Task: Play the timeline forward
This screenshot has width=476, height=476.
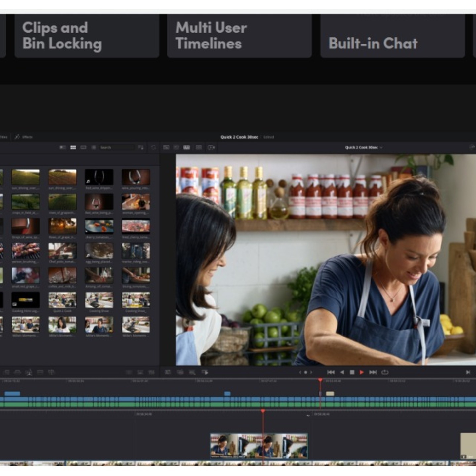Action: [362, 372]
